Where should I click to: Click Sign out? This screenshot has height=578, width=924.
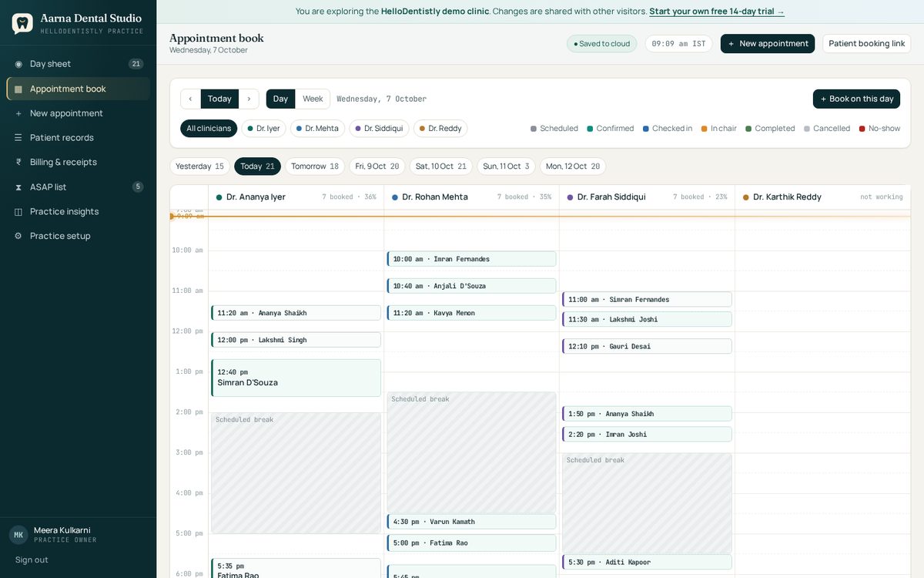click(x=32, y=560)
